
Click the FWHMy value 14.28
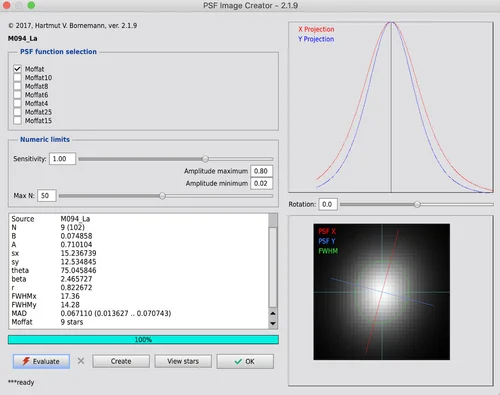tap(70, 305)
